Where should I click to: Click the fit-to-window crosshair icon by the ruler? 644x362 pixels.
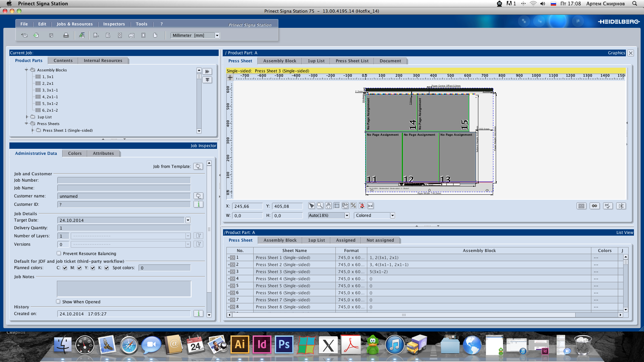(230, 77)
